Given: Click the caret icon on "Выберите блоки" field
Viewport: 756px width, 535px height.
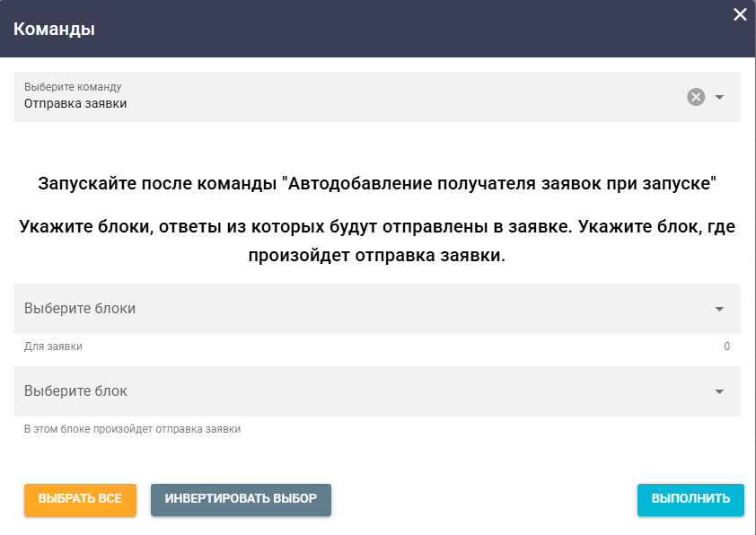Looking at the screenshot, I should tap(717, 310).
